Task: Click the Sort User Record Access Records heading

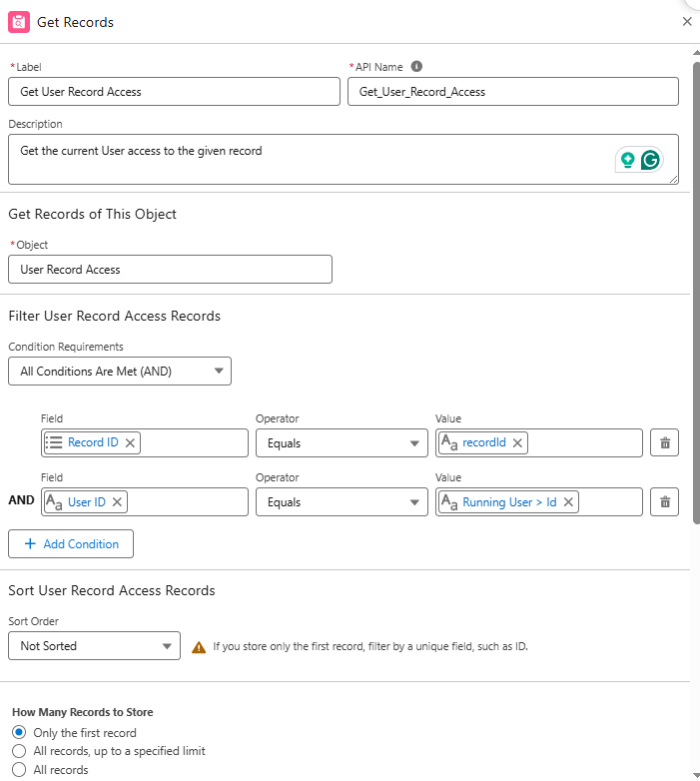Action: [x=112, y=590]
